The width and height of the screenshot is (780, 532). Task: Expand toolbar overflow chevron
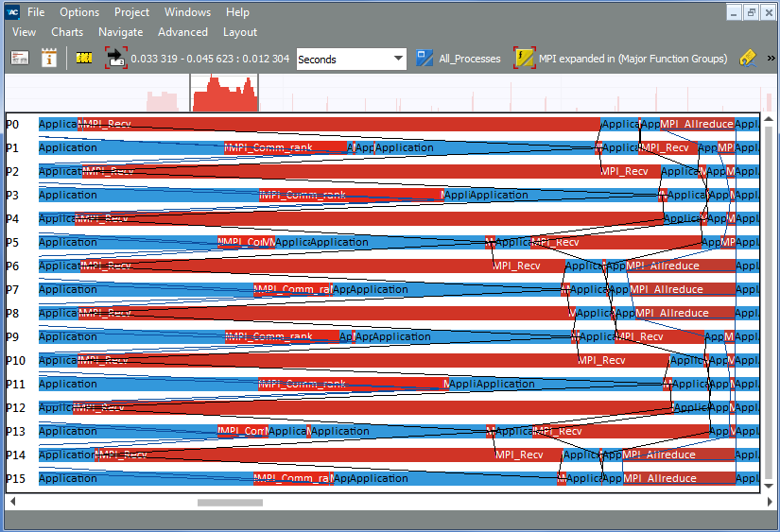click(x=771, y=58)
